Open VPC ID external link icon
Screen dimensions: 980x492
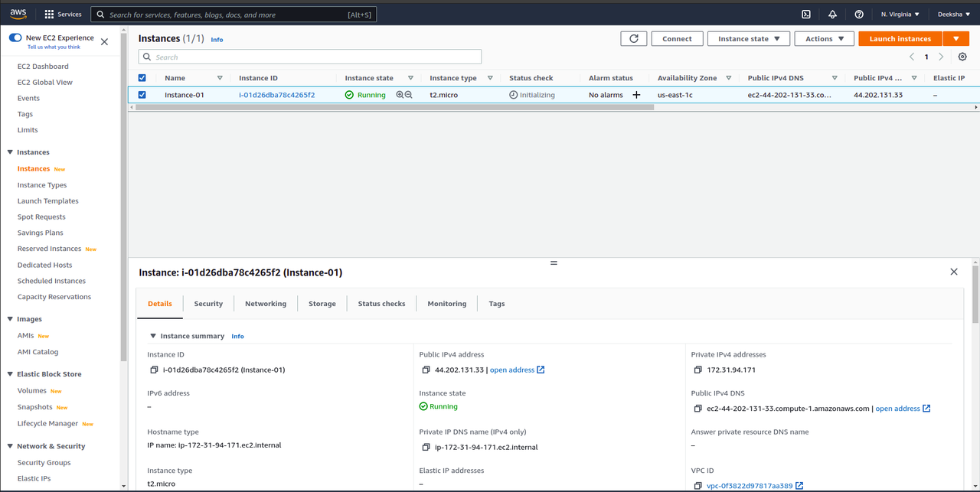click(x=799, y=486)
